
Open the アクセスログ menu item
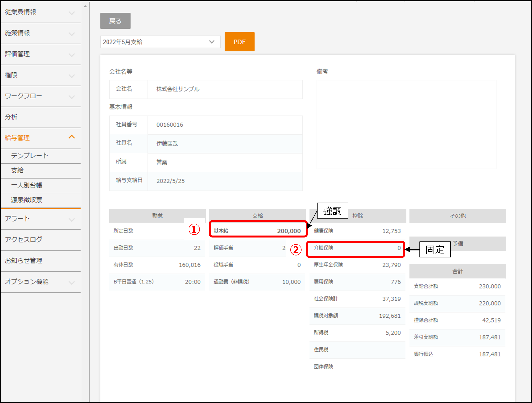[x=24, y=239]
